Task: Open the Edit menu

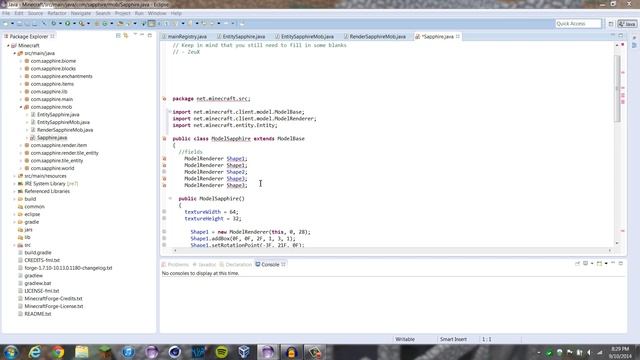Action: pos(19,13)
